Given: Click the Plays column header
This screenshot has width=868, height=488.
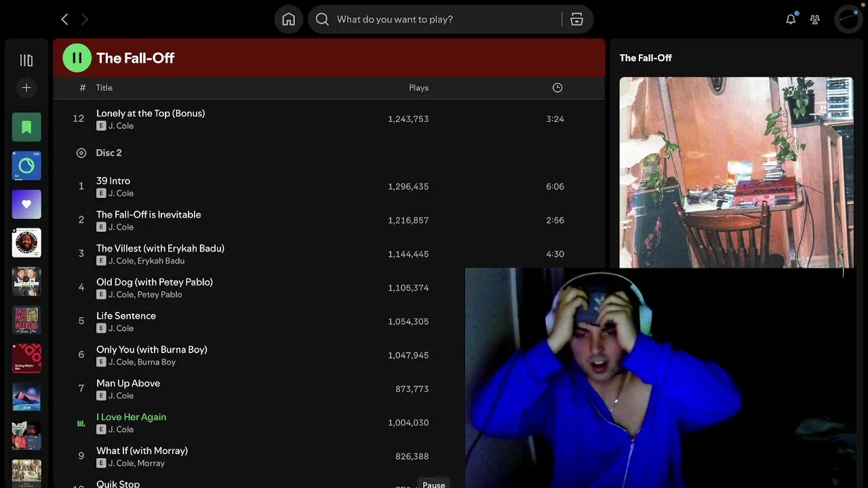Looking at the screenshot, I should point(418,87).
